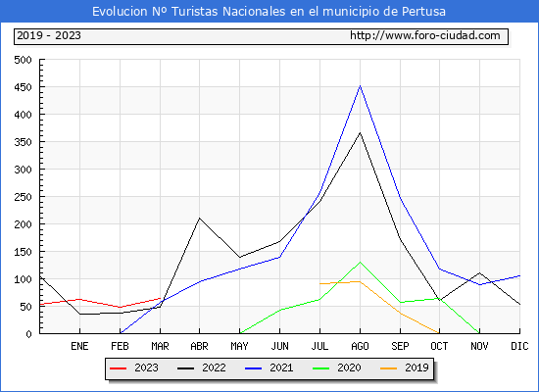Click the '2022' legend label
Image resolution: width=539 pixels, height=392 pixels.
214,367
